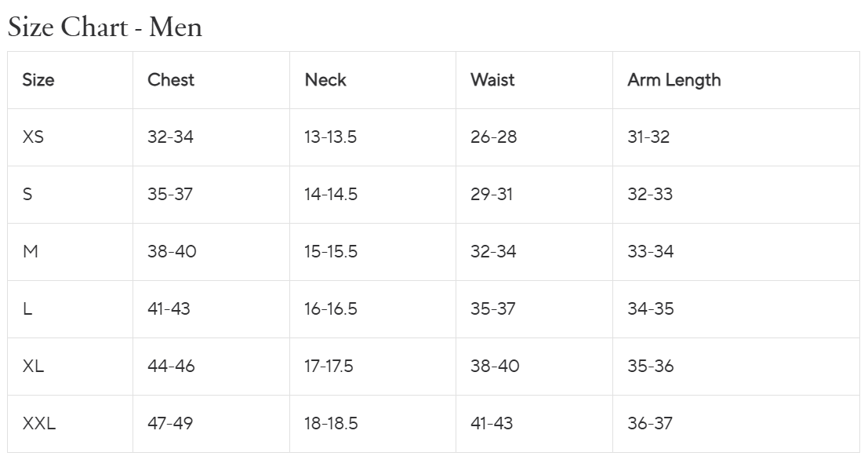868x467 pixels.
Task: Click the Neck column header
Action: (325, 80)
